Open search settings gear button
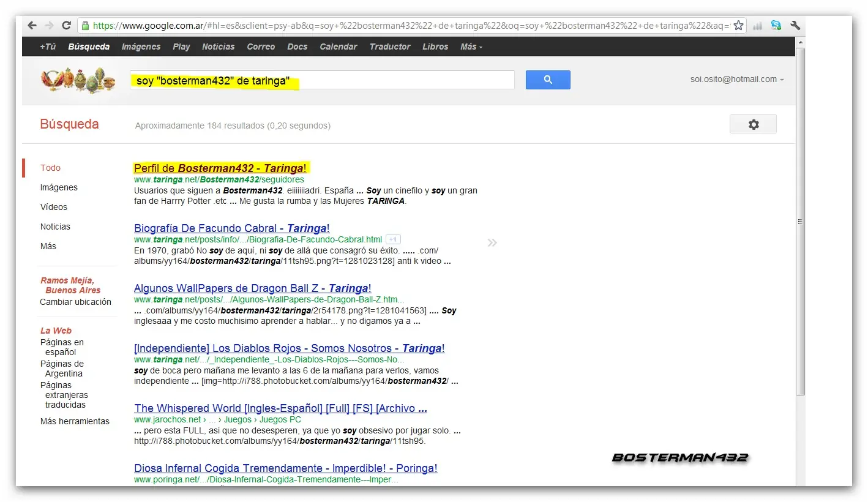The height and width of the screenshot is (502, 868). pyautogui.click(x=753, y=124)
